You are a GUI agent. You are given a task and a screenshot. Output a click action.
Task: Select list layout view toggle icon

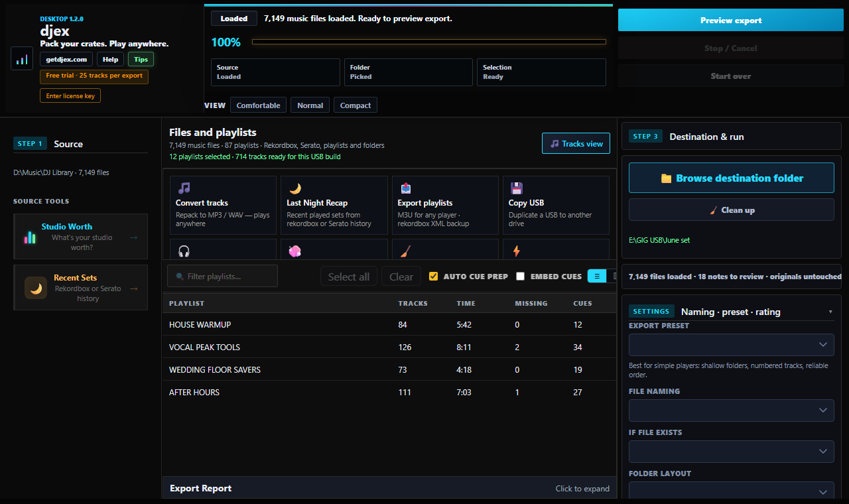pyautogui.click(x=597, y=277)
